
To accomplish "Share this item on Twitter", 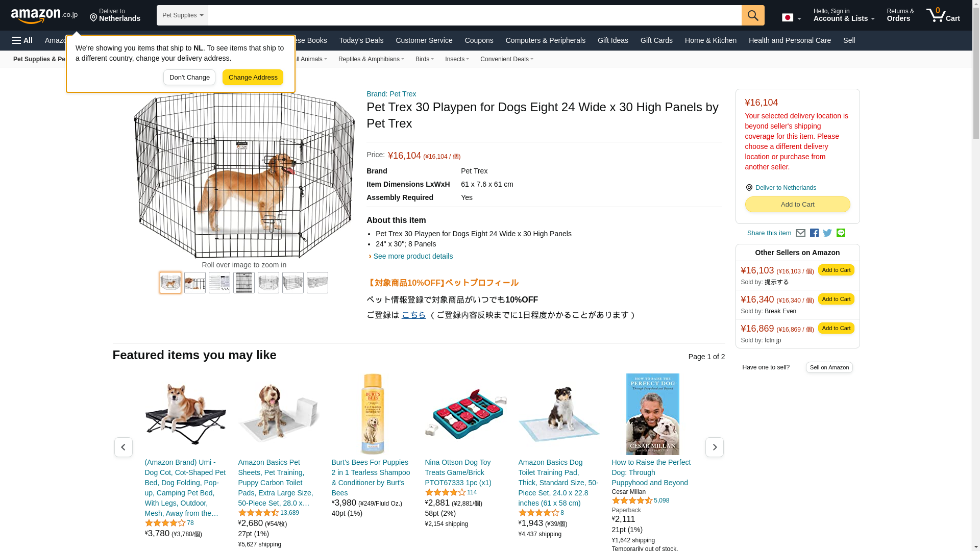I will [827, 233].
